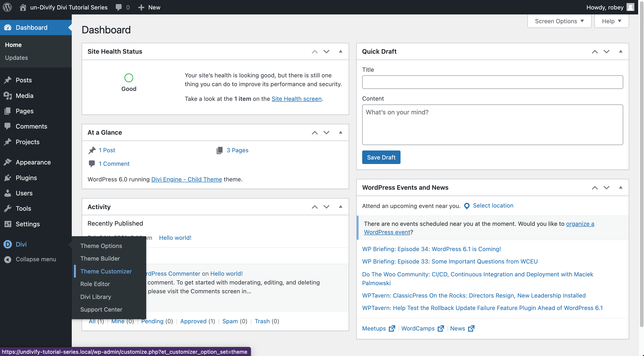The height and width of the screenshot is (356, 644).
Task: Go to Updates under Dashboard
Action: pos(16,58)
